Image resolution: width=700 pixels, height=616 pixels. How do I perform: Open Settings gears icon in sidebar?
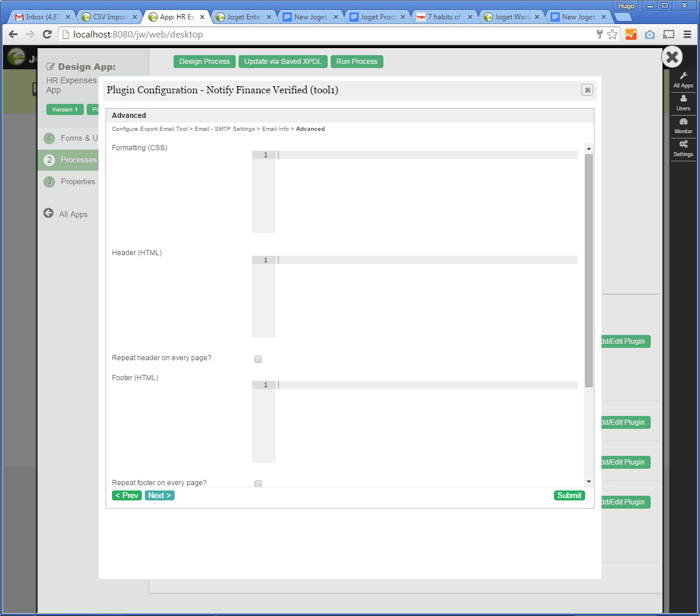[x=683, y=144]
